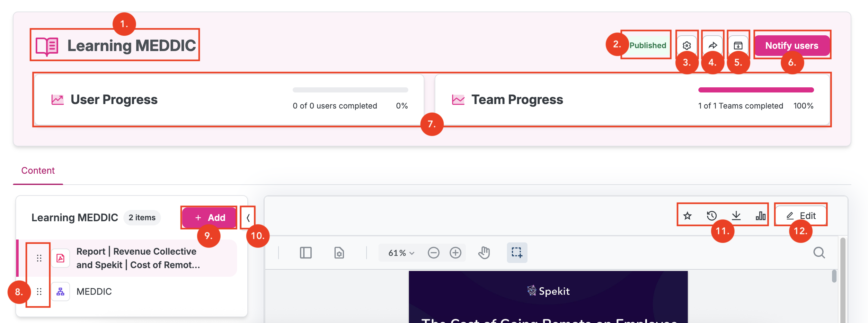The width and height of the screenshot is (868, 323).
Task: Collapse the Learning MEDDIC content panel
Action: [x=248, y=218]
